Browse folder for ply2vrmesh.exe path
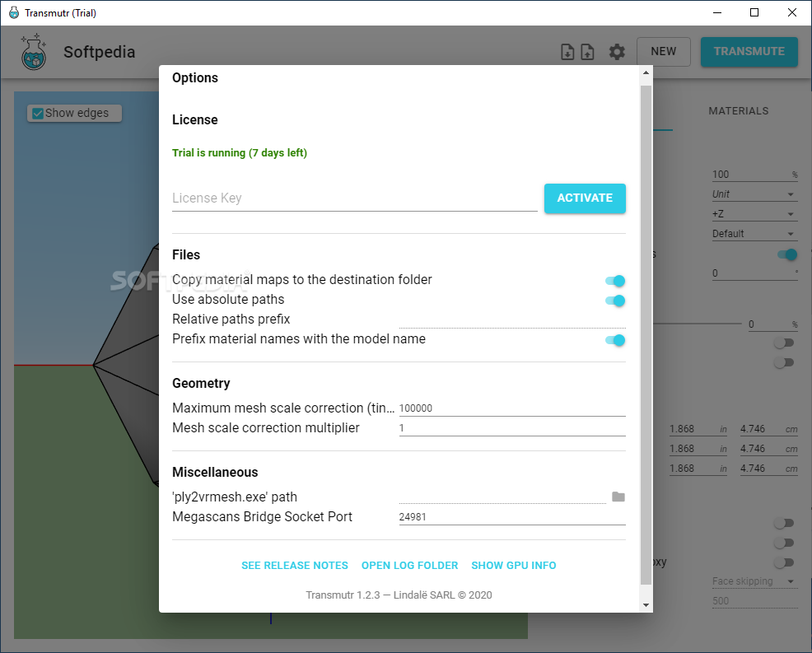This screenshot has width=812, height=653. (x=618, y=497)
